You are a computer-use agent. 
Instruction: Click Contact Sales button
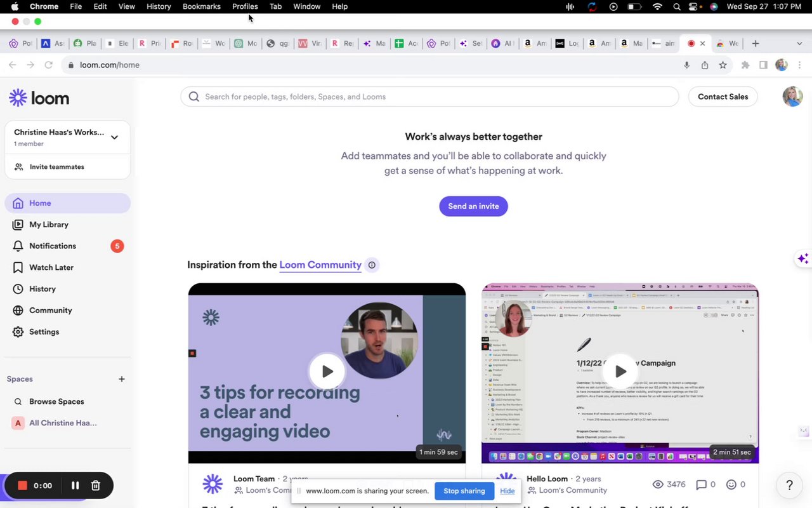723,97
